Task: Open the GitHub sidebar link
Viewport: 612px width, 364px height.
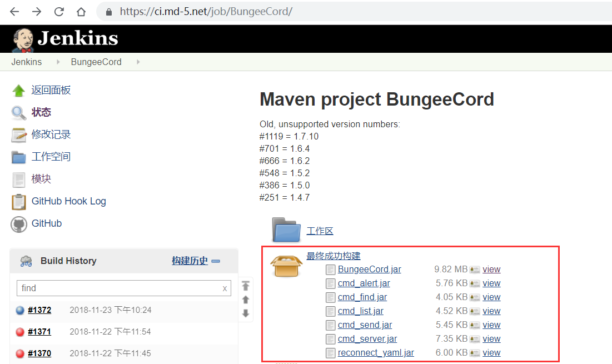Action: (47, 223)
